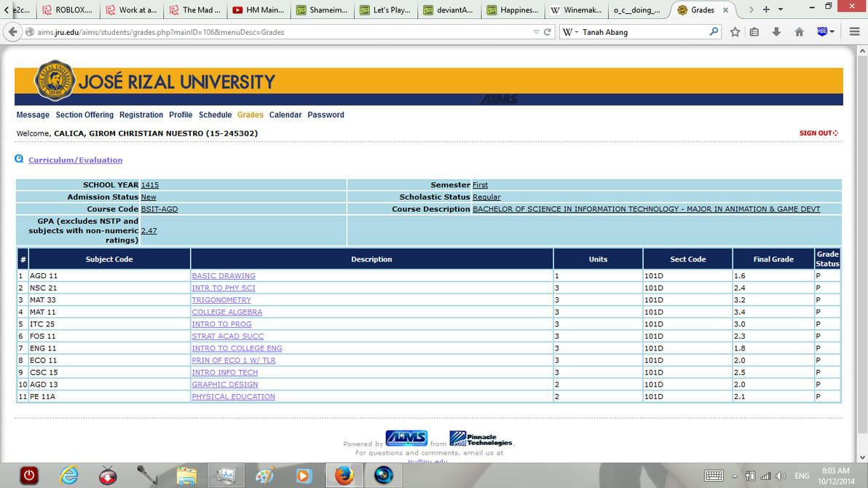Go to the Firefox home page icon
The width and height of the screenshot is (868, 488).
[x=799, y=32]
